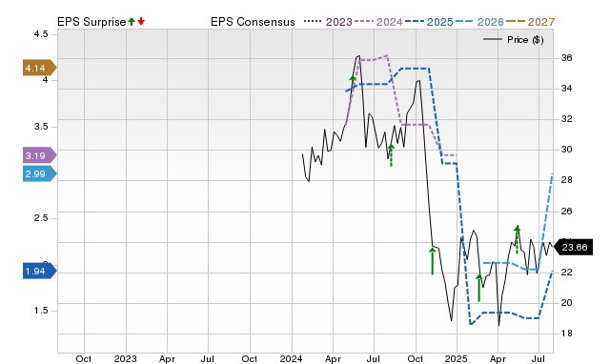
Task: Click the green up arrow in EPS Surprise legend
Action: click(132, 21)
